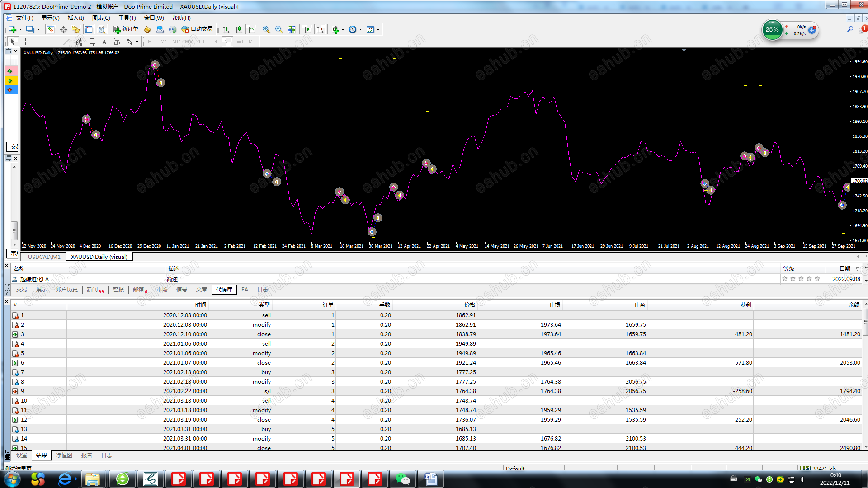Zoom out on the chart
Viewport: 868px width, 488px height.
(x=279, y=29)
